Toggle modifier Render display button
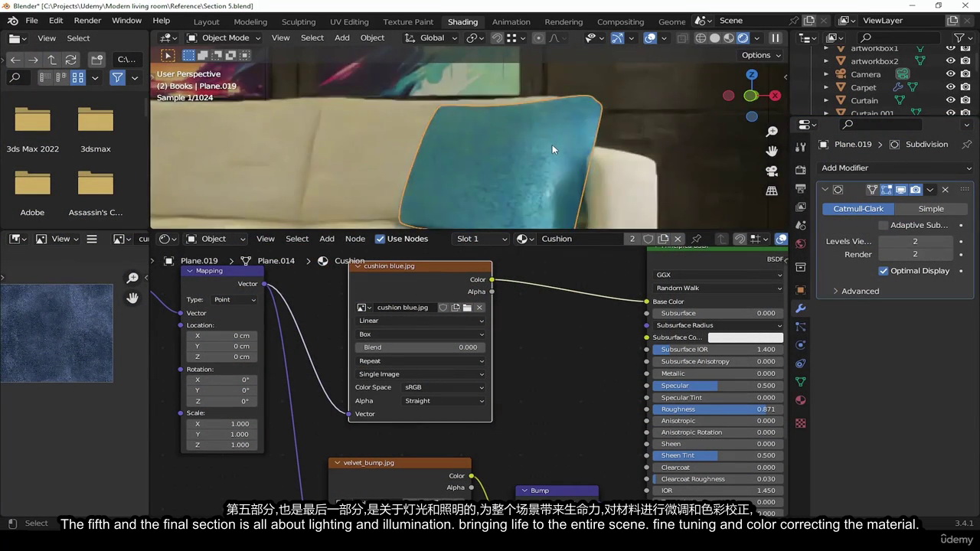980x551 pixels. (916, 190)
